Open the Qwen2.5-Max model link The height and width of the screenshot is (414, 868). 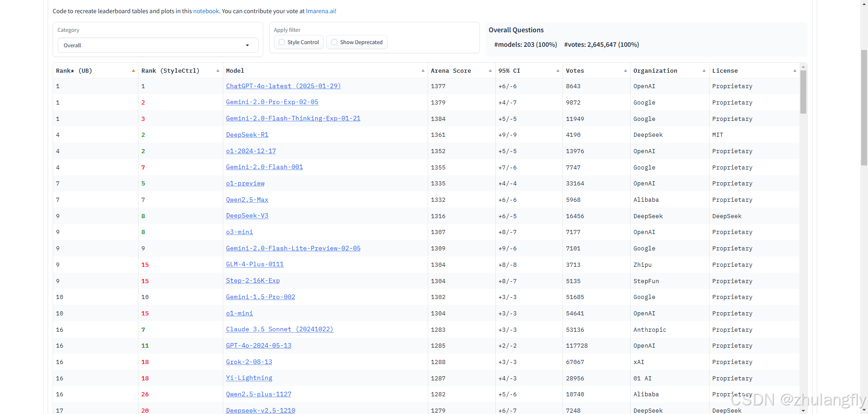[247, 200]
